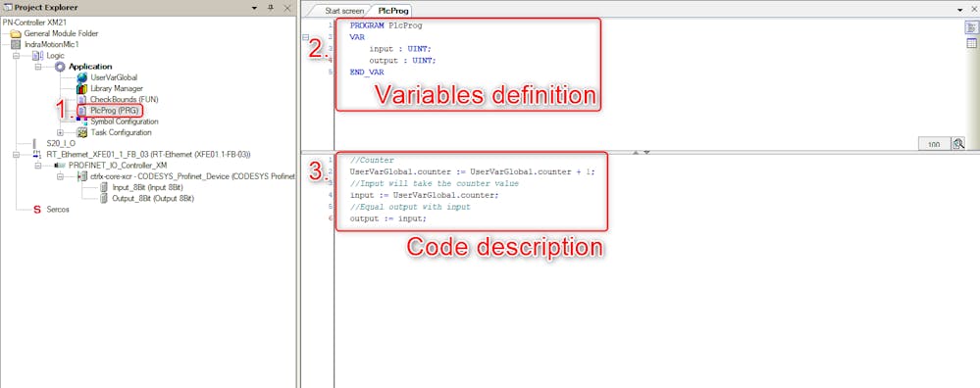Image resolution: width=980 pixels, height=388 pixels.
Task: Click the Task Configuration icon
Action: click(81, 132)
